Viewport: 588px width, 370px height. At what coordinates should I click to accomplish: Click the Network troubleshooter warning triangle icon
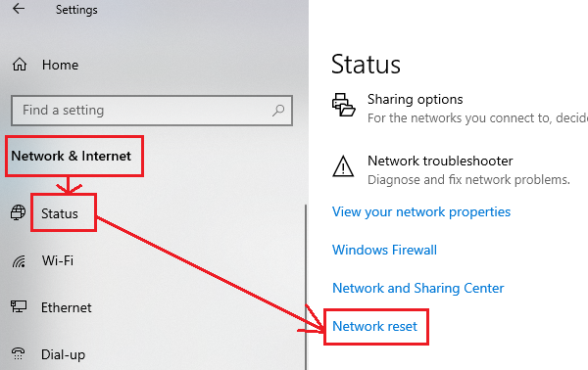343,166
